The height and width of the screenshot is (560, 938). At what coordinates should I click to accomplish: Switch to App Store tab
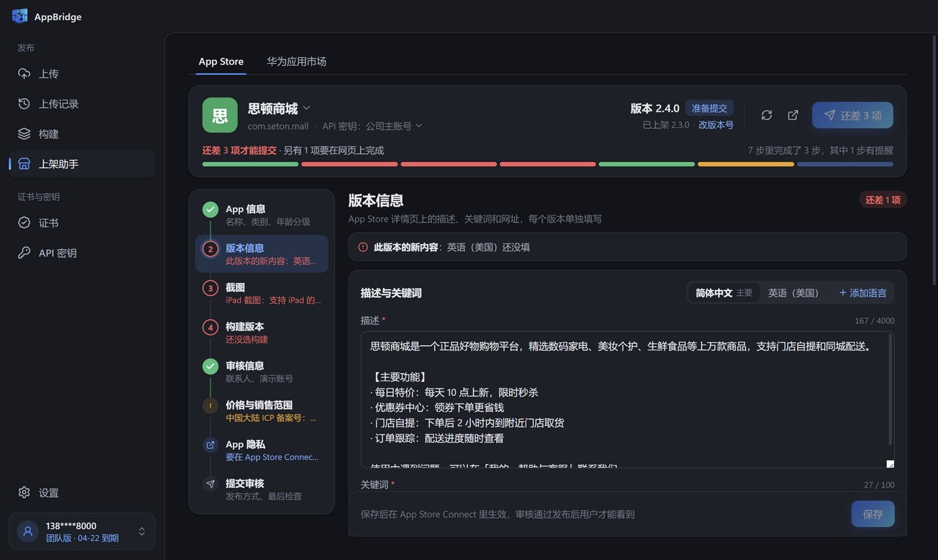(221, 62)
